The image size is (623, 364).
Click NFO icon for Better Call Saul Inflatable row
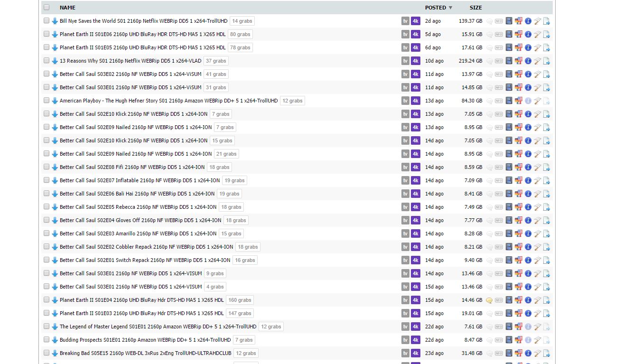pyautogui.click(x=499, y=180)
